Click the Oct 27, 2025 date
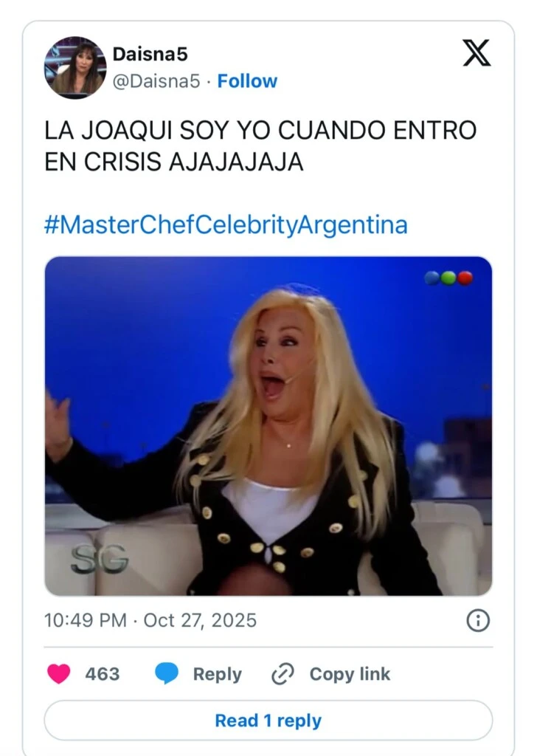 coord(200,620)
